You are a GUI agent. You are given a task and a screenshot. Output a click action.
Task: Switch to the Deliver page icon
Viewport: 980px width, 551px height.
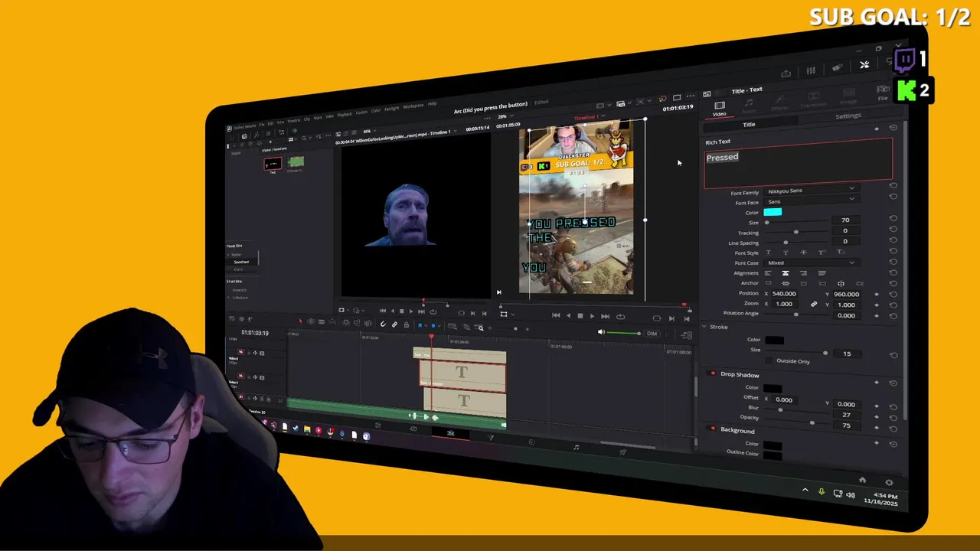[622, 452]
